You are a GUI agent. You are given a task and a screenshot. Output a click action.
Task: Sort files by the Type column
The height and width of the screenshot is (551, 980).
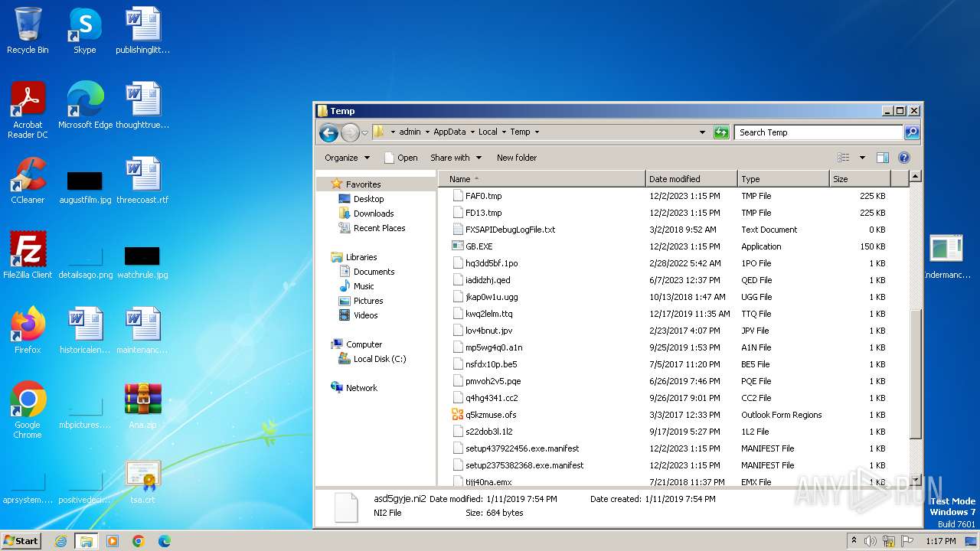coord(783,179)
